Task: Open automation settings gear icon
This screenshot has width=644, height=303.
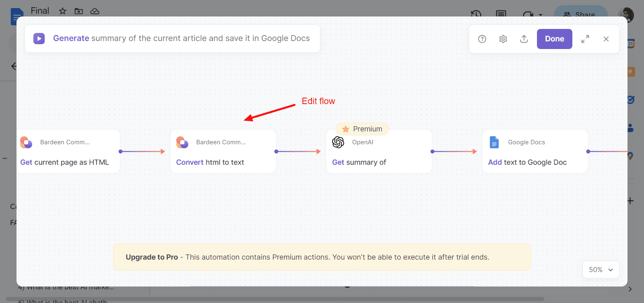Action: pos(503,39)
